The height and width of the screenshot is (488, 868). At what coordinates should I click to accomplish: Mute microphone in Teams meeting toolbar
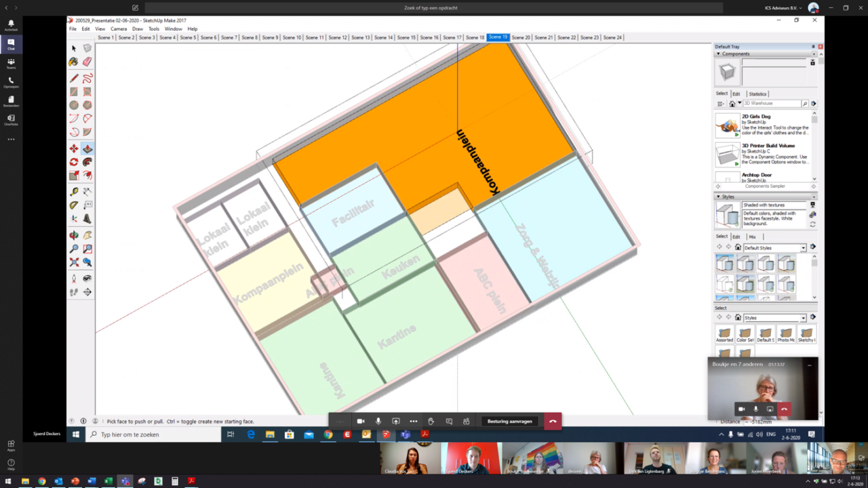point(378,421)
